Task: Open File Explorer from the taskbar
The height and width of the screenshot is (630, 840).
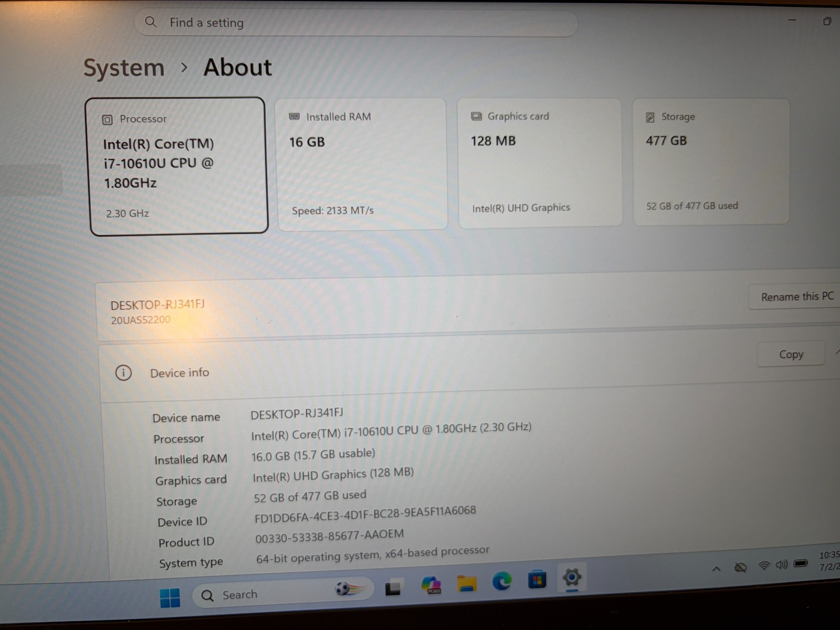Action: [466, 583]
